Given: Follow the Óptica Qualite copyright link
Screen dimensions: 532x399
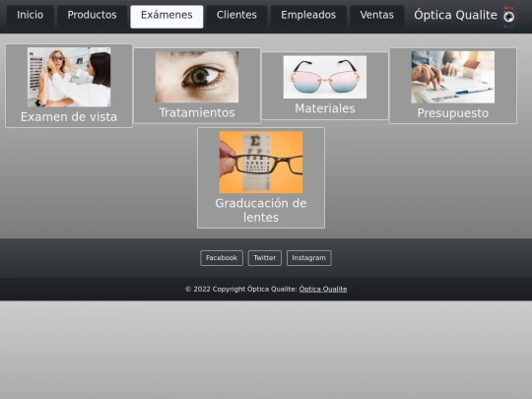Looking at the screenshot, I should (x=323, y=289).
